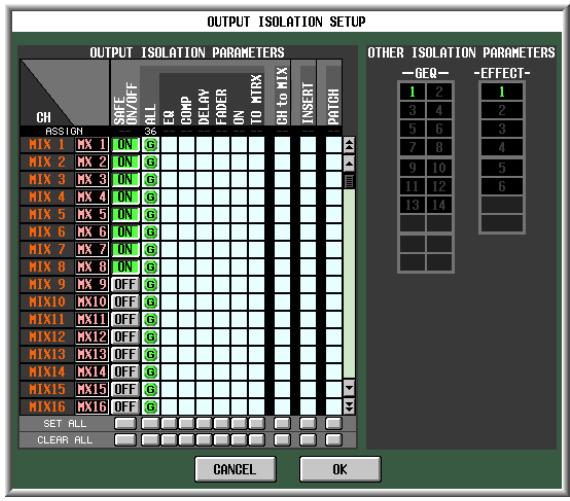Click the green G icon for MIX 3
This screenshot has width=570, height=501.
coord(150,180)
